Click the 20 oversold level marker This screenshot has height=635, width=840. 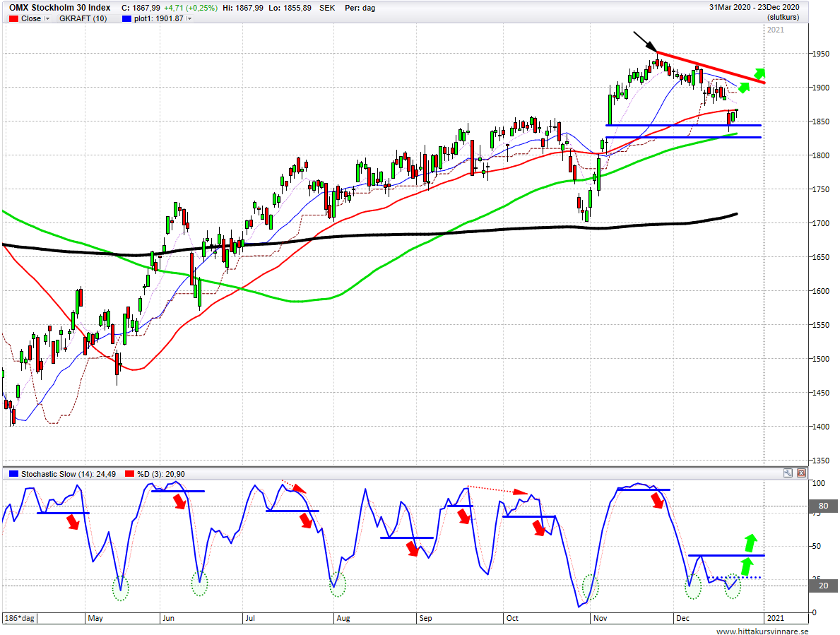[823, 586]
